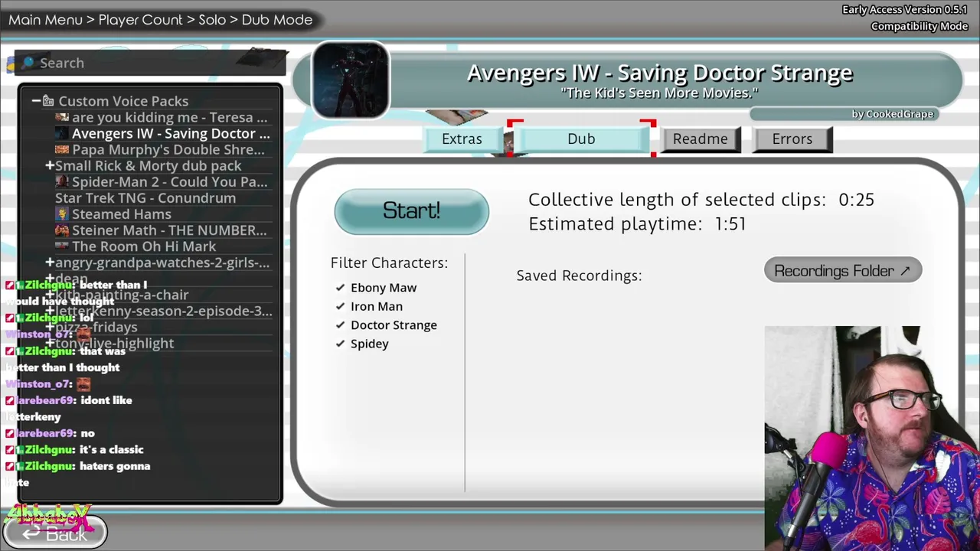This screenshot has height=551, width=980.
Task: Select Spider-Man 2 - Could You Pa... pack
Action: (169, 181)
